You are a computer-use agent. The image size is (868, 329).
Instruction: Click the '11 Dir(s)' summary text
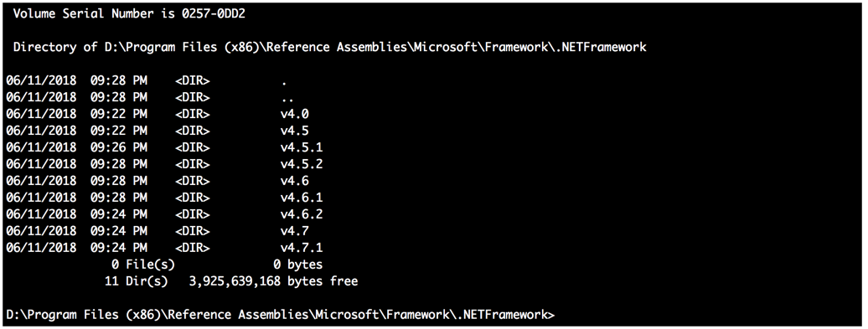pyautogui.click(x=137, y=281)
